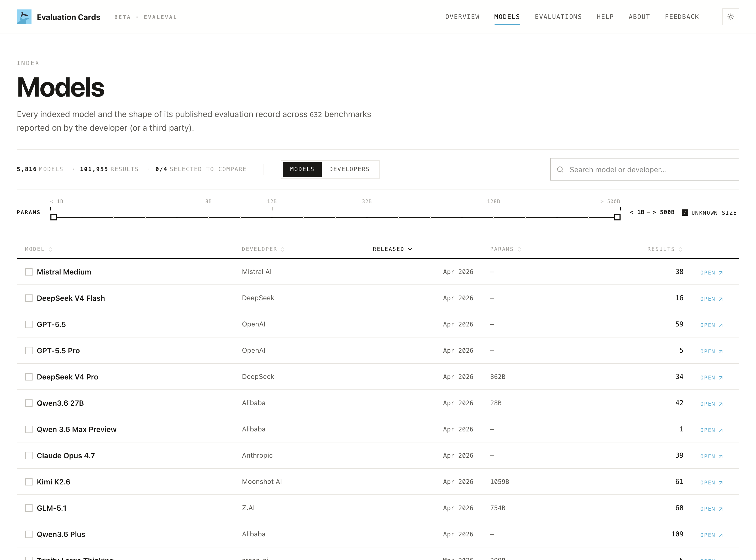Open the Kimi K2.6 card link
Viewport: 756px width, 560px height.
click(x=711, y=483)
